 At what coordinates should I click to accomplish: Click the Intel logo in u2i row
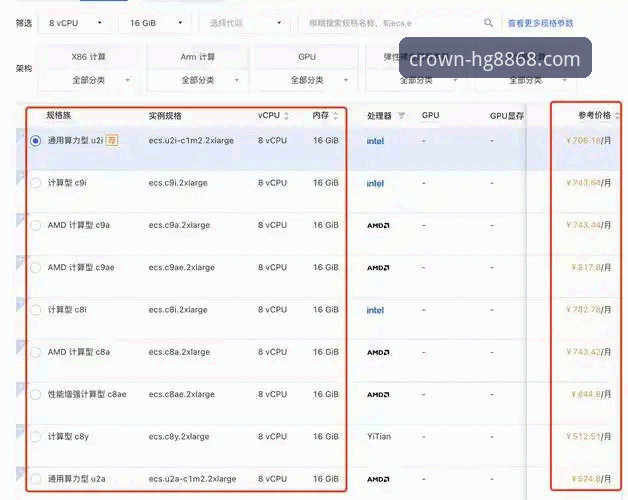coord(375,141)
